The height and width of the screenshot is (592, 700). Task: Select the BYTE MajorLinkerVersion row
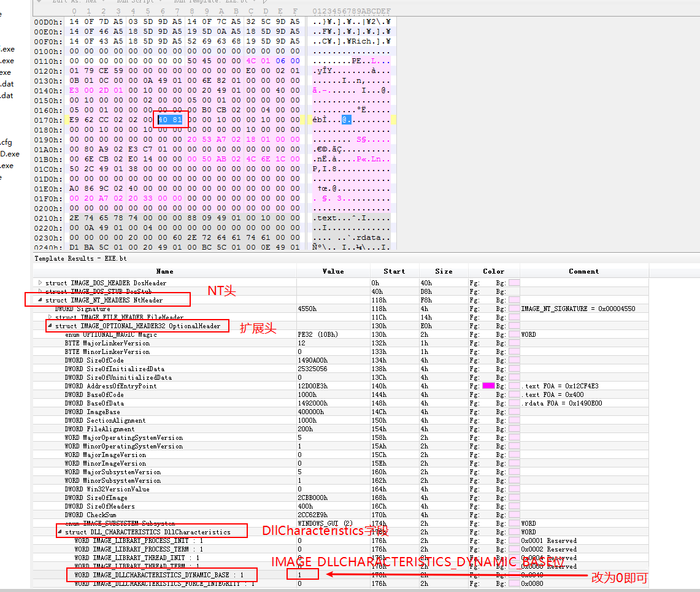coord(340,343)
